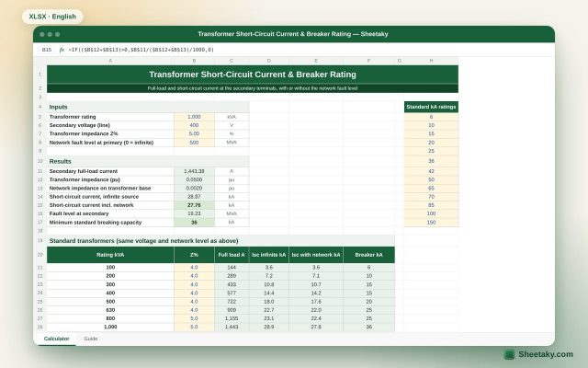This screenshot has height=368, width=588.
Task: Switch to the Guide sheet tab
Action: click(x=91, y=339)
